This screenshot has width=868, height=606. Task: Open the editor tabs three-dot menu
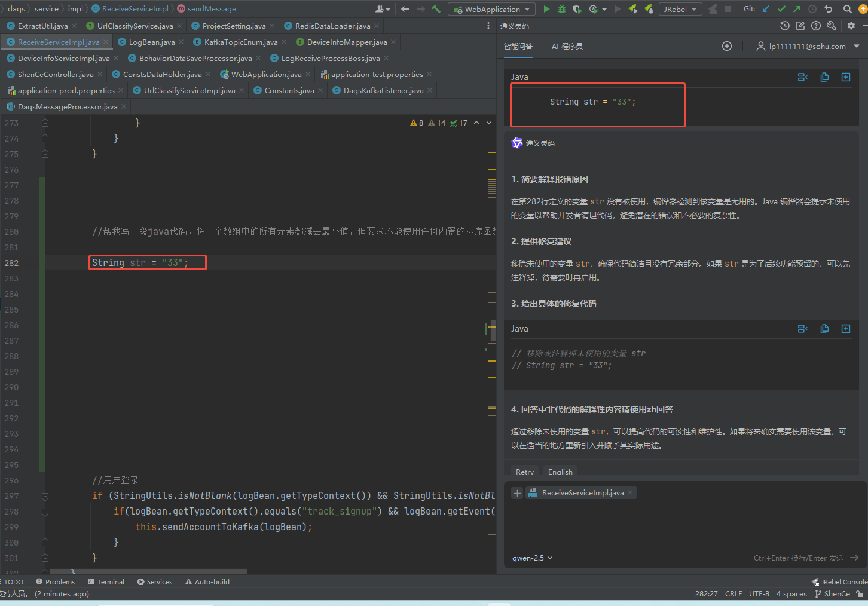click(x=488, y=26)
